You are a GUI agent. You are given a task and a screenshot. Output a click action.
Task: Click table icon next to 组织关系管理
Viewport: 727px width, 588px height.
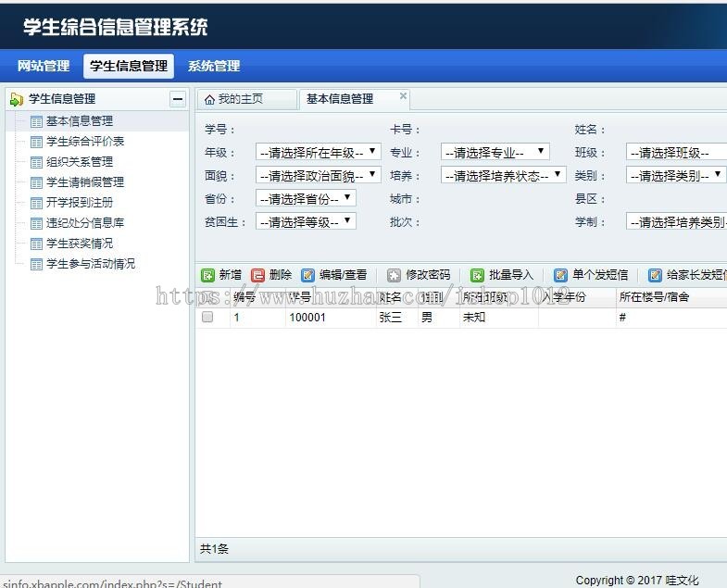pyautogui.click(x=36, y=162)
